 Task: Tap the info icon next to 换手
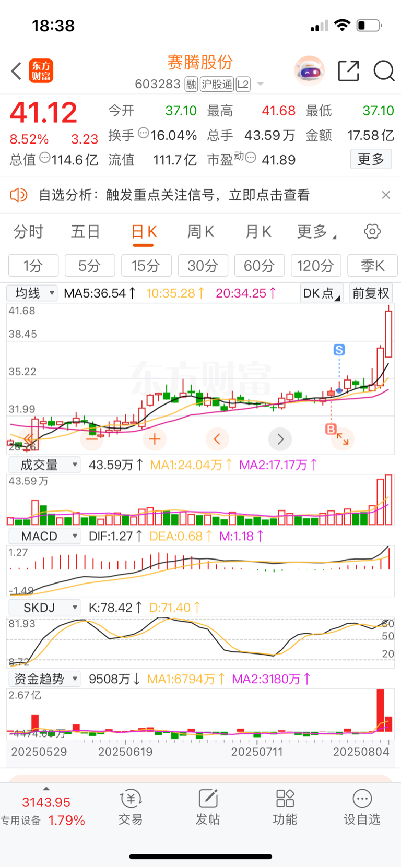144,134
